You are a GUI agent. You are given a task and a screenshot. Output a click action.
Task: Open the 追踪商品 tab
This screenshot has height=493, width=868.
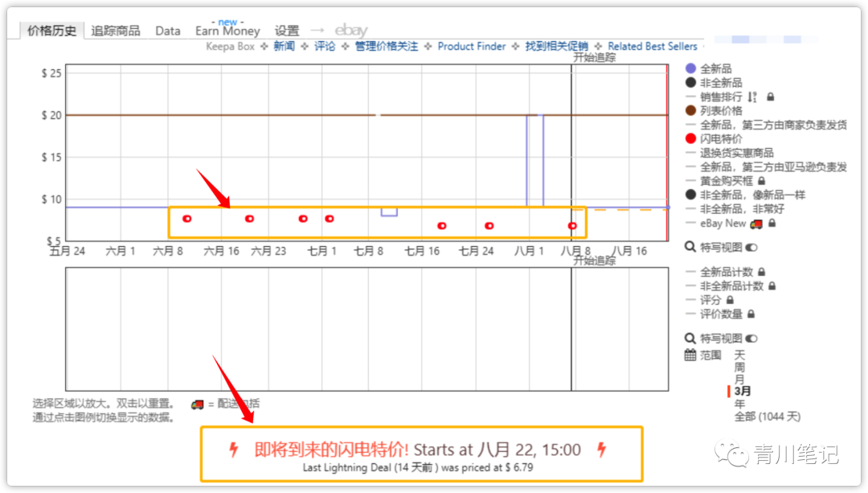(115, 31)
